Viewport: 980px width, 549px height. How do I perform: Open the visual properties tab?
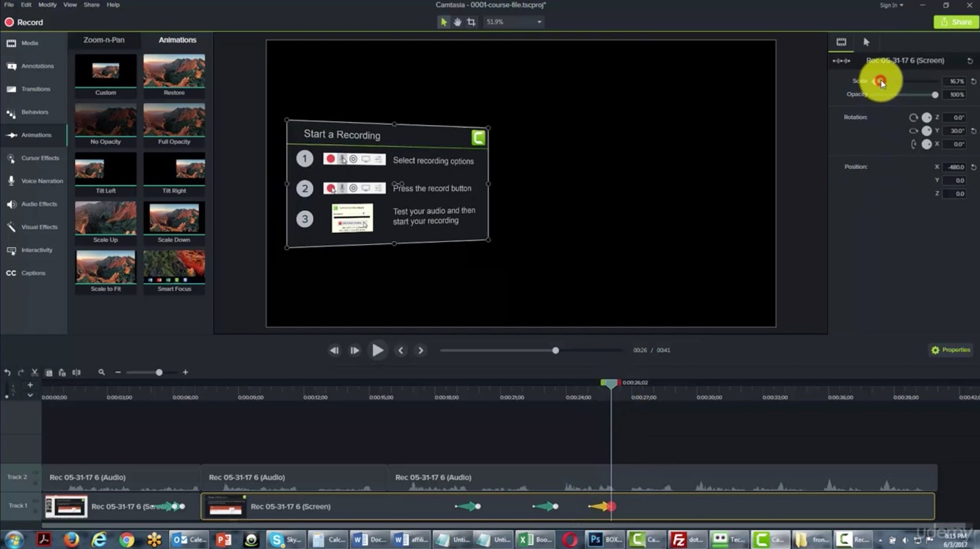pyautogui.click(x=842, y=42)
